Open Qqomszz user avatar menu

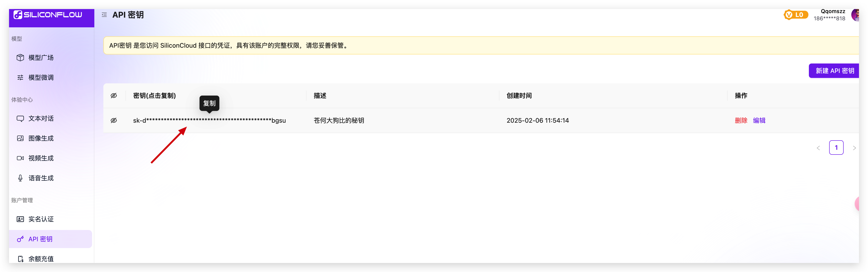(855, 15)
